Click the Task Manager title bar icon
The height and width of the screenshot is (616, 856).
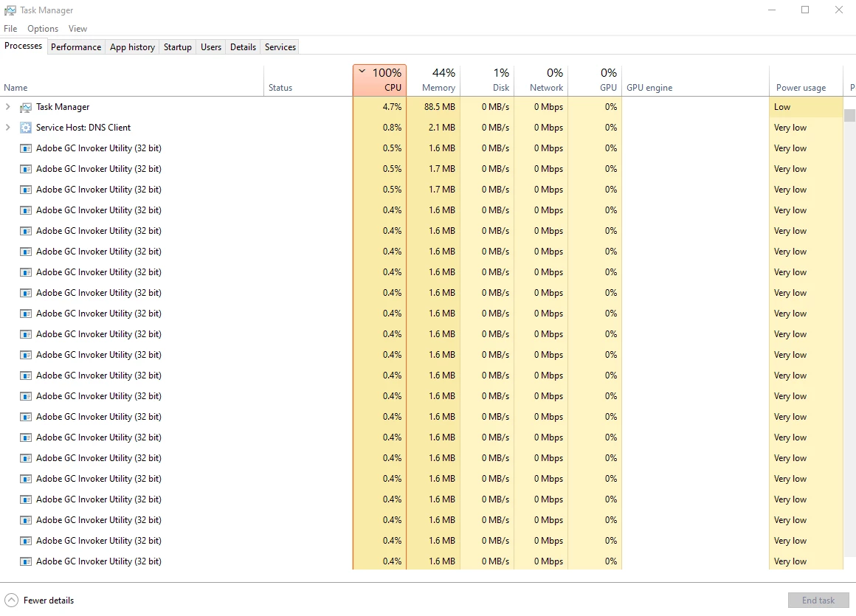tap(10, 10)
